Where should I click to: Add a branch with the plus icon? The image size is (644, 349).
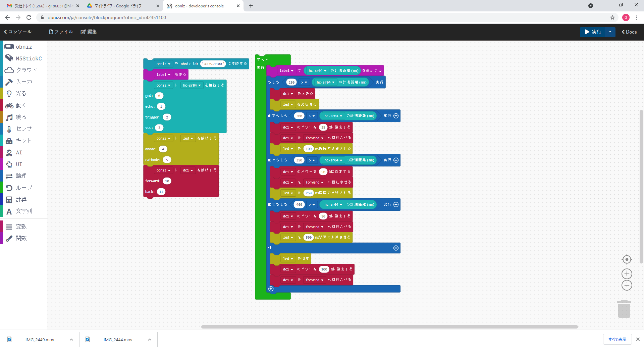pyautogui.click(x=271, y=289)
